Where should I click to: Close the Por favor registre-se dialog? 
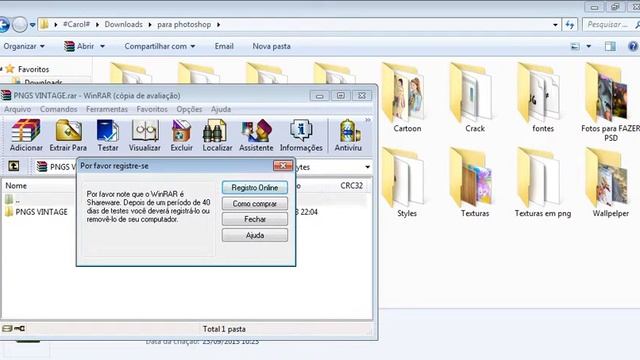[282, 165]
